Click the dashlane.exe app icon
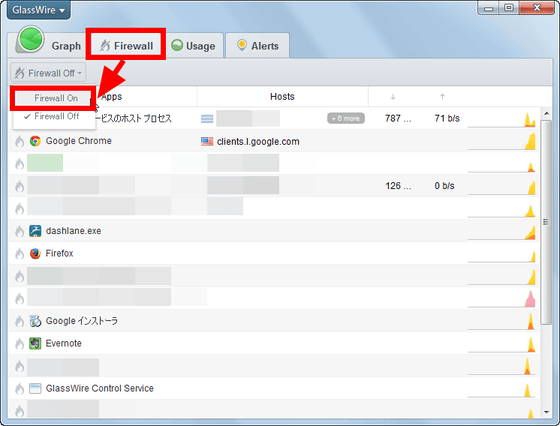The height and width of the screenshot is (426, 560). point(35,231)
